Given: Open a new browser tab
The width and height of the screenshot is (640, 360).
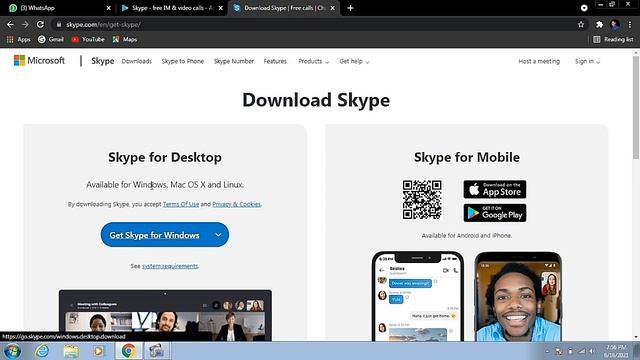Looking at the screenshot, I should (350, 8).
